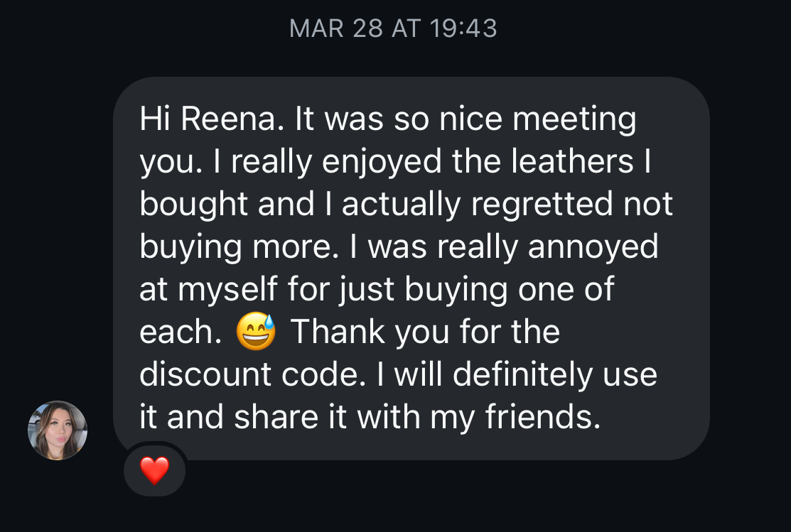This screenshot has width=791, height=532.
Task: Click the word "each" before the emoji
Action: click(178, 332)
